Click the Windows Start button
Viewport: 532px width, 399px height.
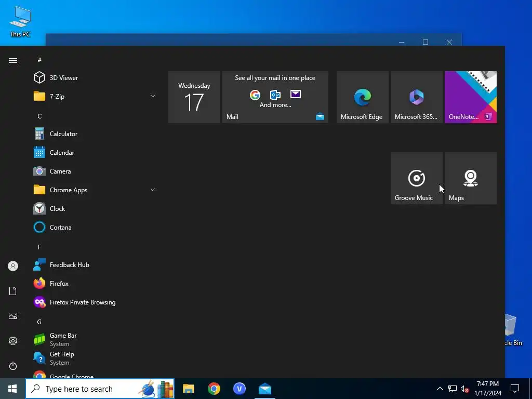tap(12, 389)
